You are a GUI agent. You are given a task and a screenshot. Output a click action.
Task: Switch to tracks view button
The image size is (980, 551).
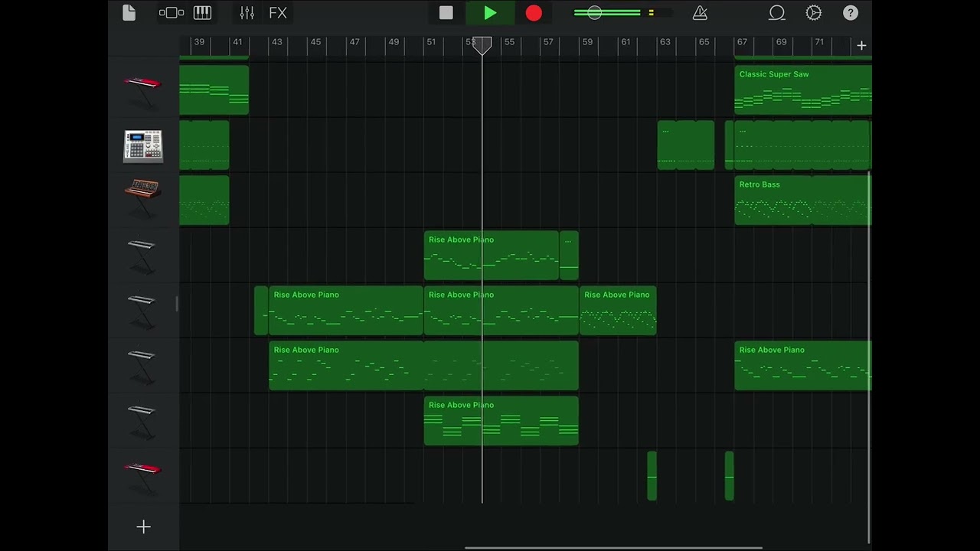171,13
